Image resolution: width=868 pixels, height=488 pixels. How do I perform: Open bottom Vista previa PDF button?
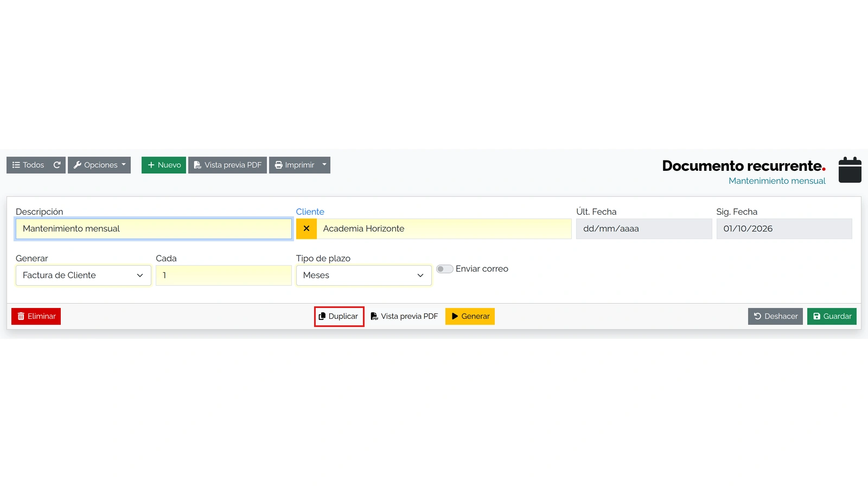point(404,316)
